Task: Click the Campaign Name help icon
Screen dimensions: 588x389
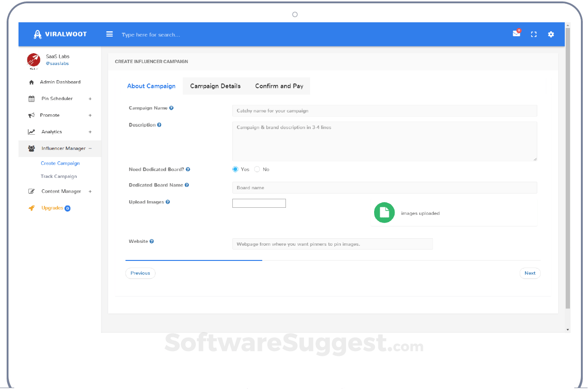Action: point(171,108)
